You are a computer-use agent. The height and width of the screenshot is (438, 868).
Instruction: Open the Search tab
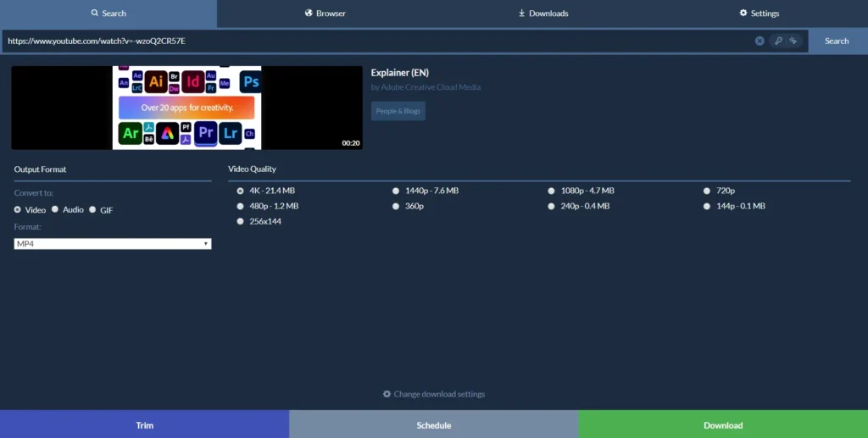pos(108,14)
